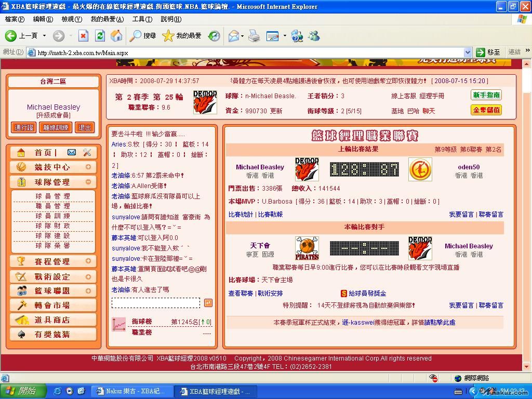Click the page scrollbar down arrow
Screen dimensions: 532x399
click(x=526, y=367)
